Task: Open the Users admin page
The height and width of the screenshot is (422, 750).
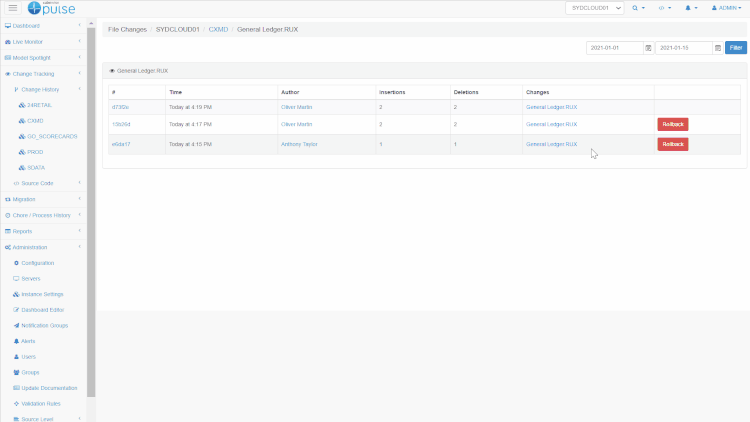Action: (x=28, y=356)
